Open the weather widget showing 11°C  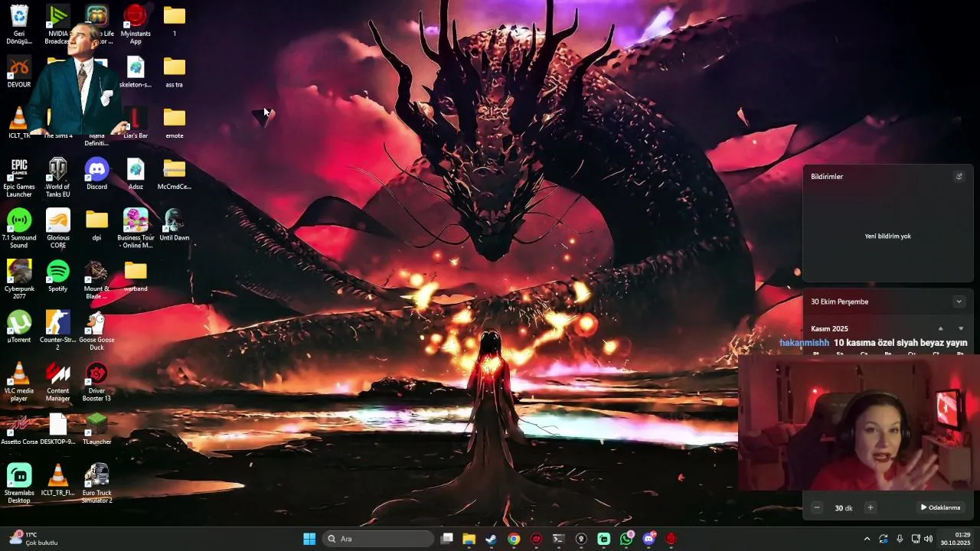click(34, 539)
